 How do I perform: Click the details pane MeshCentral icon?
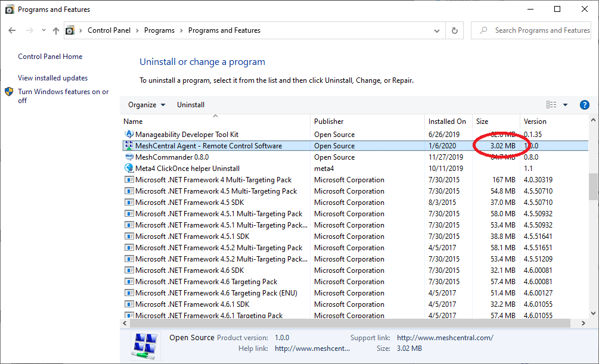tap(145, 346)
